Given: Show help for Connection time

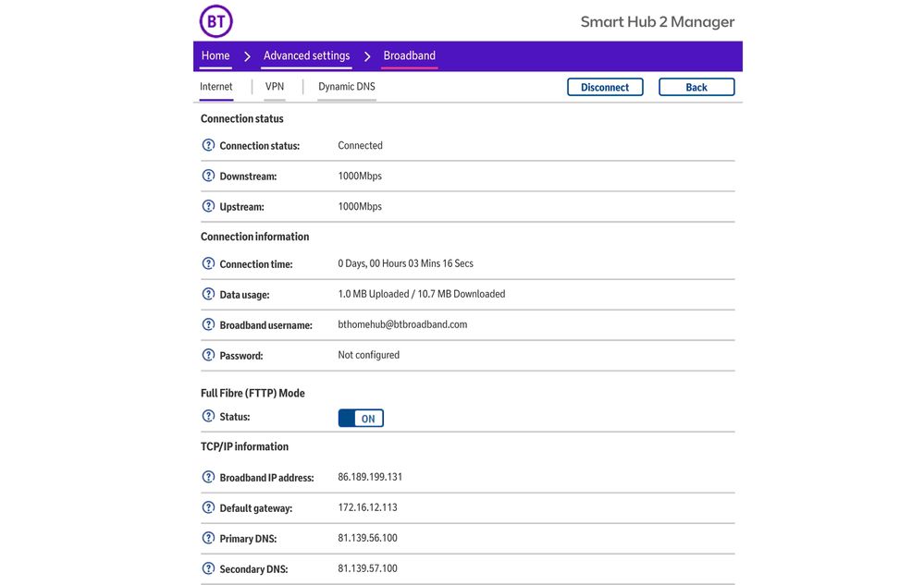Looking at the screenshot, I should click(x=208, y=263).
